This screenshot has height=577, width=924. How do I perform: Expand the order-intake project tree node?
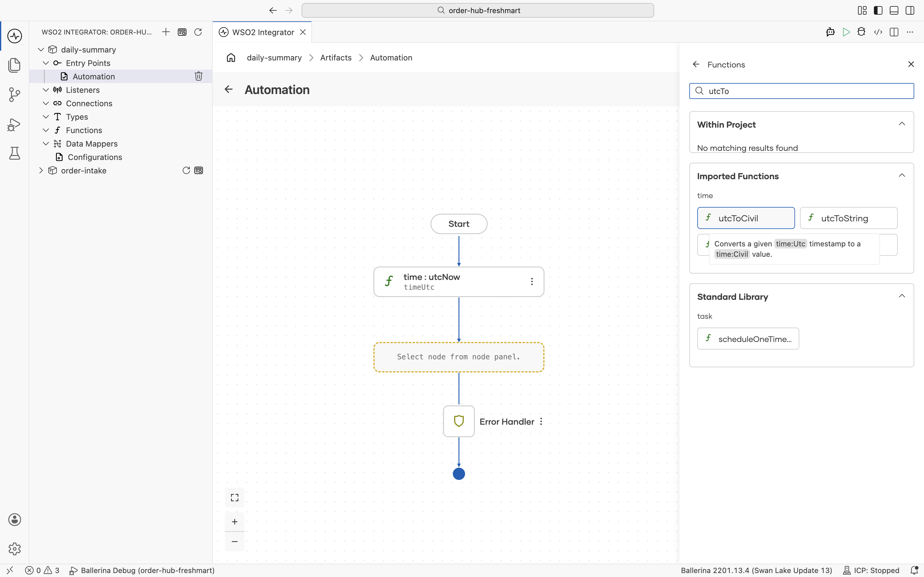(x=41, y=171)
